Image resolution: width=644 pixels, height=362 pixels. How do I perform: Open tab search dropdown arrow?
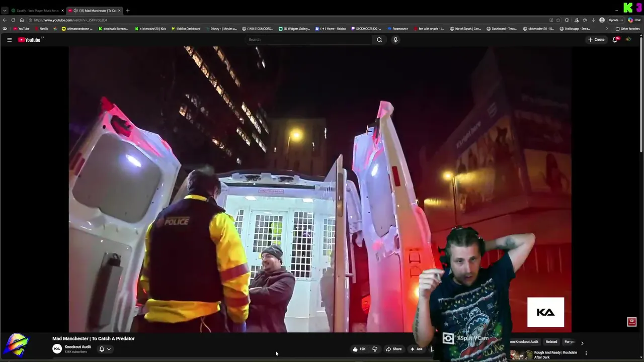click(x=5, y=11)
